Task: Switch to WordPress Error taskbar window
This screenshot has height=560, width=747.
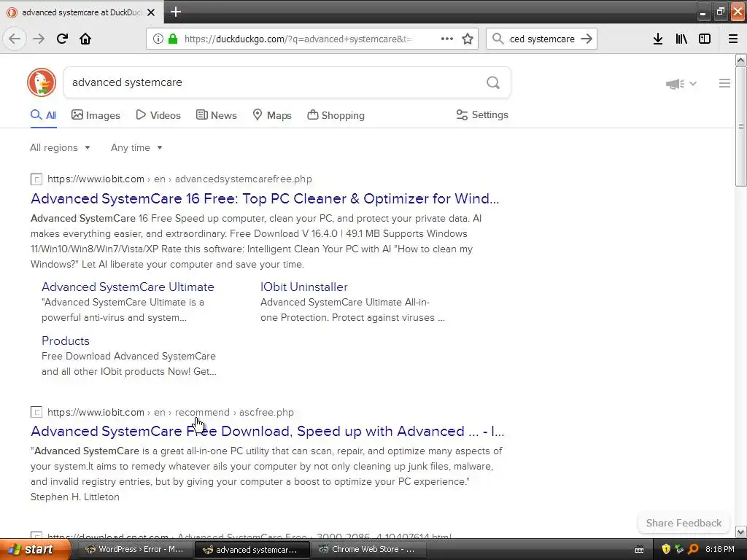Action: pyautogui.click(x=134, y=550)
